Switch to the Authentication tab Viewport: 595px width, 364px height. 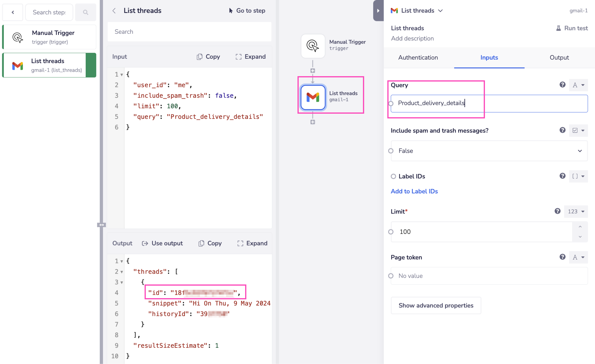pos(418,58)
